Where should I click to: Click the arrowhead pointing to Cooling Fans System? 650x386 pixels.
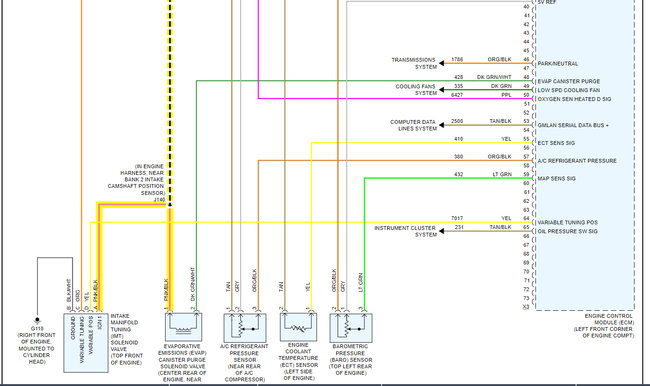442,90
